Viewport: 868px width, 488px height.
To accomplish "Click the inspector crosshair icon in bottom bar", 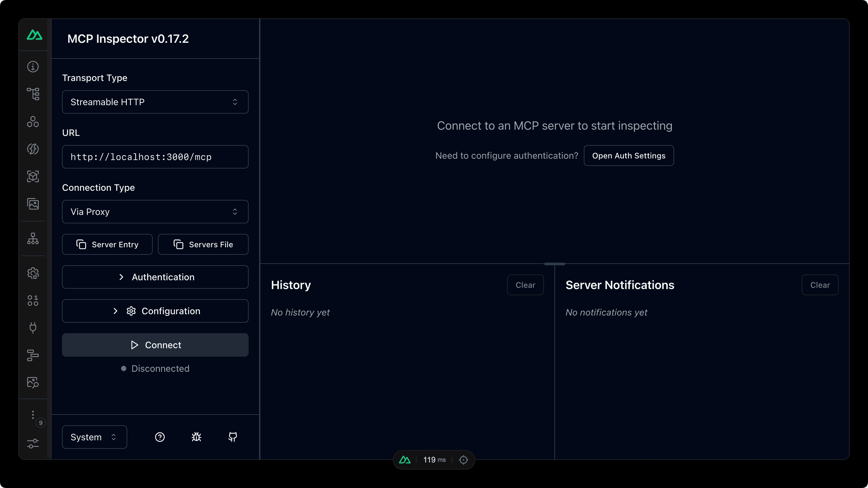I will [463, 460].
